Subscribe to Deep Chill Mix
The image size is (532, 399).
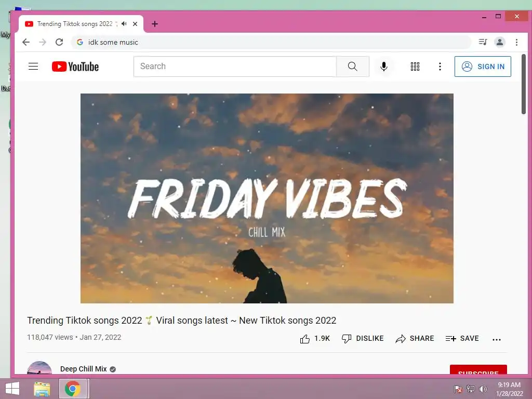click(x=478, y=370)
